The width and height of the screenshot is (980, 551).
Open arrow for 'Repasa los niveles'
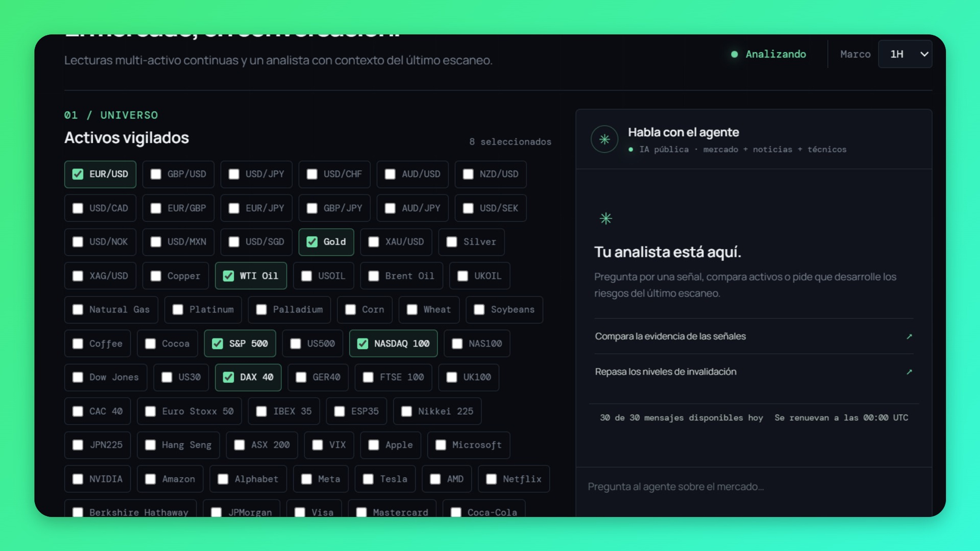(909, 372)
